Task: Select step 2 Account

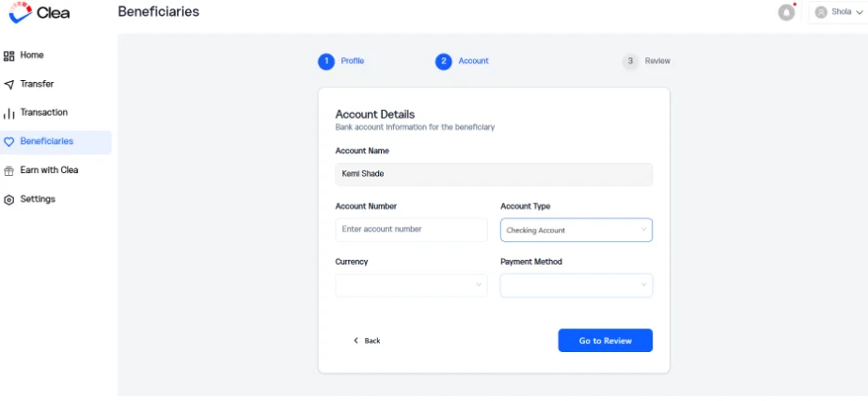Action: point(463,61)
